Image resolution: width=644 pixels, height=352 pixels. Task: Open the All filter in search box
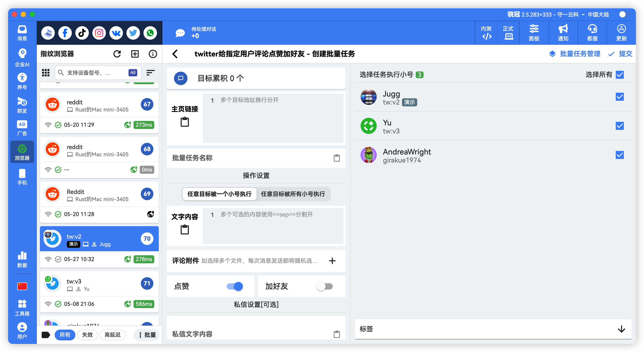coord(133,72)
